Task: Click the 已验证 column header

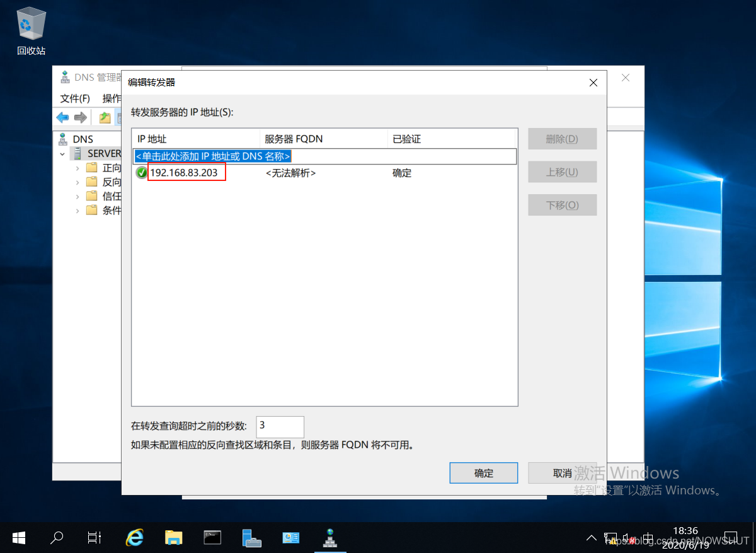Action: click(452, 139)
